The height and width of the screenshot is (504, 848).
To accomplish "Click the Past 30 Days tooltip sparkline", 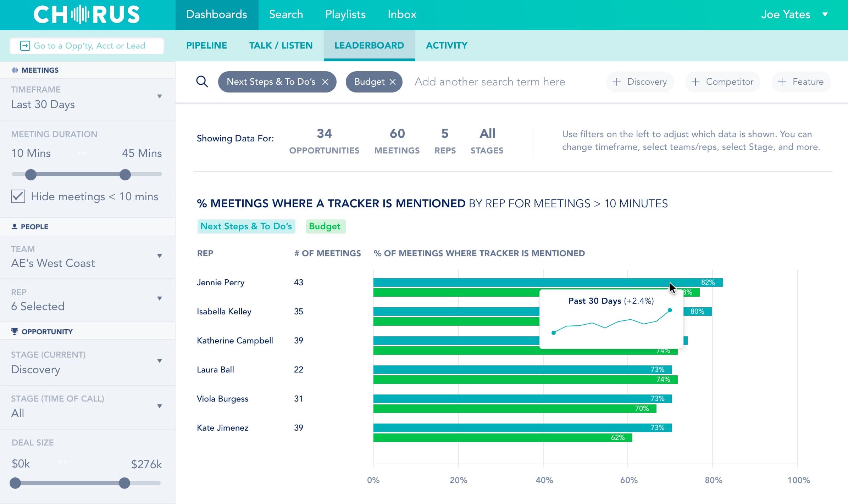I will coord(611,321).
